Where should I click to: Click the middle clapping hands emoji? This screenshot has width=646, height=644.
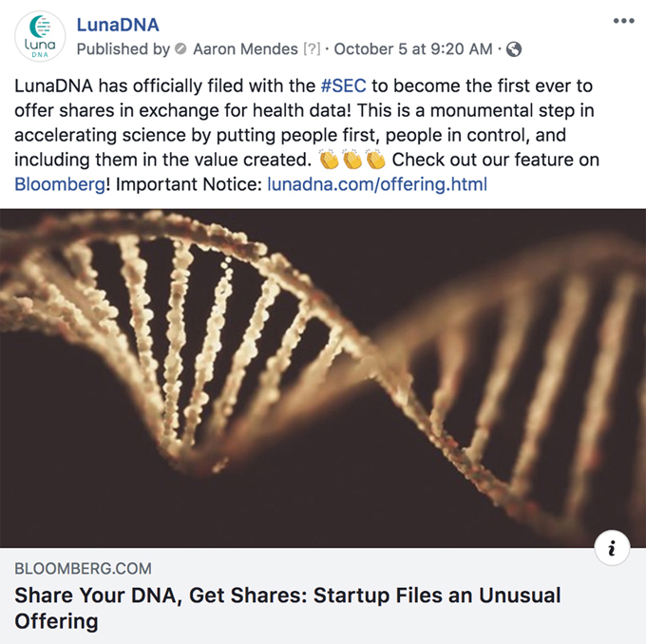click(x=352, y=159)
